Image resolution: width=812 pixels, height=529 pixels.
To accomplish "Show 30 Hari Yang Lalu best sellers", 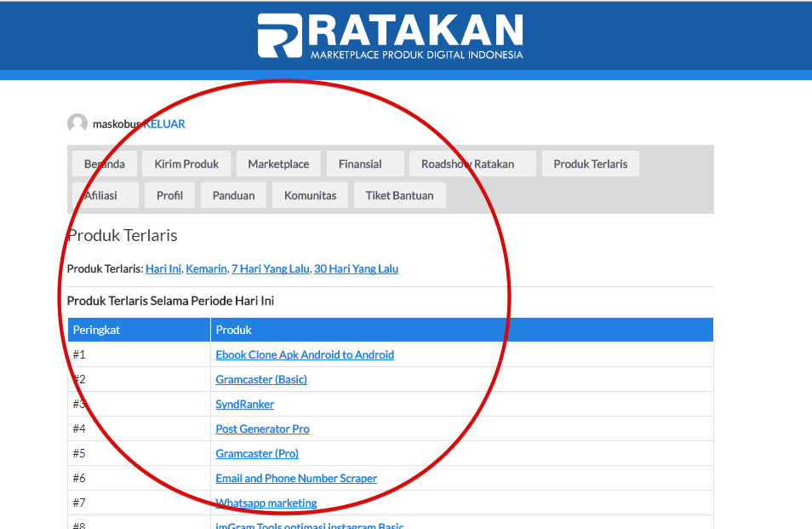I will coord(357,268).
